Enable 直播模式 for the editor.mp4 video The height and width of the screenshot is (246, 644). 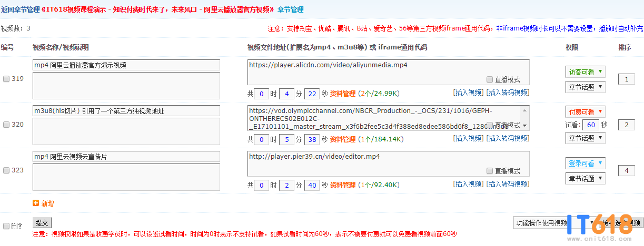tap(490, 171)
